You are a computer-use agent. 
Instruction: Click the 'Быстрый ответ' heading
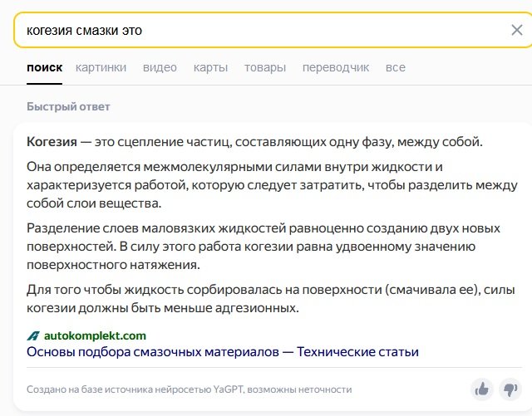[x=68, y=107]
